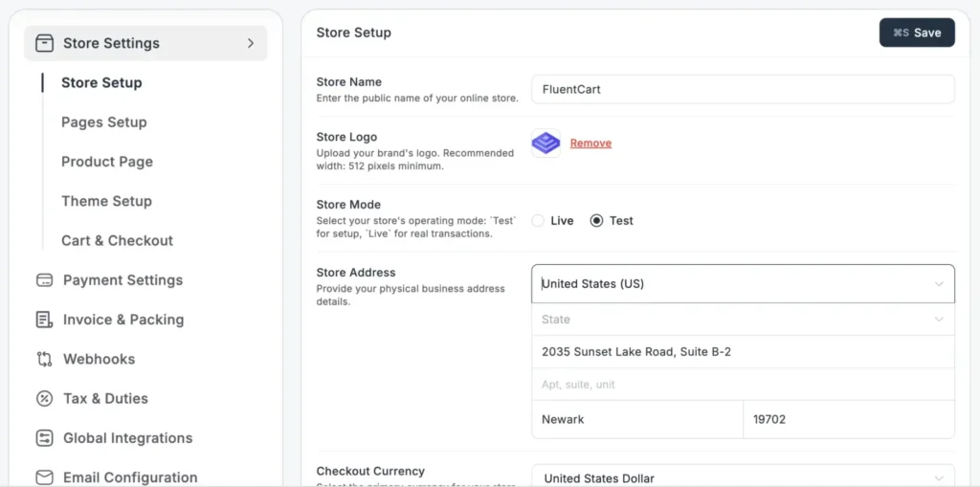Screen dimensions: 980x487
Task: Open Pages Setup in the sidebar
Action: (103, 122)
